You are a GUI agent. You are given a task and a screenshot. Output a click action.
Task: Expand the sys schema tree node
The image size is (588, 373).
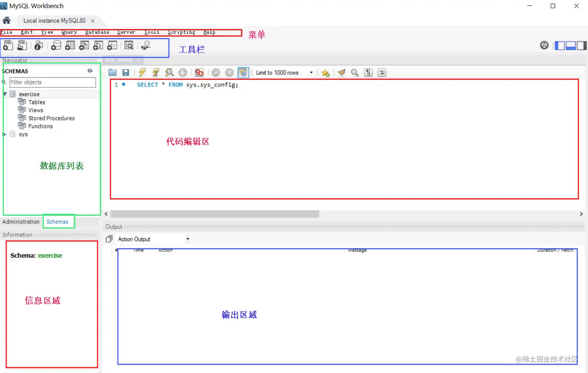tap(5, 134)
